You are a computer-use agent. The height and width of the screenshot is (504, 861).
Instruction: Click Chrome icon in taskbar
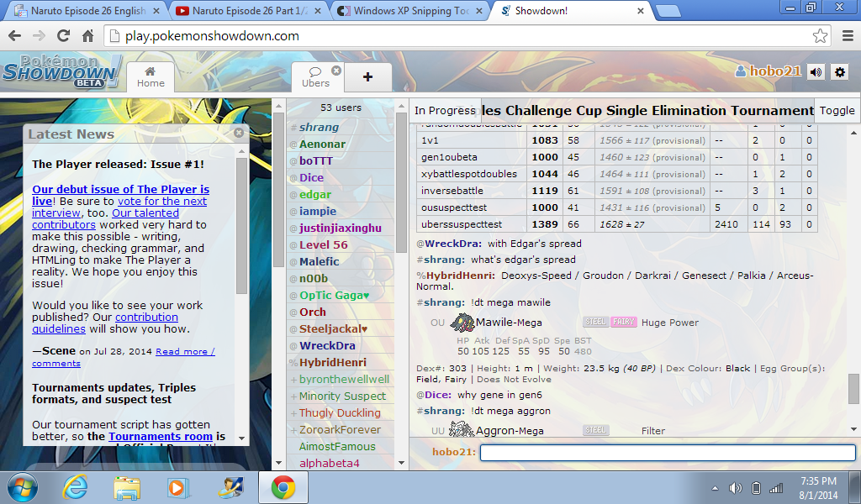pyautogui.click(x=283, y=487)
